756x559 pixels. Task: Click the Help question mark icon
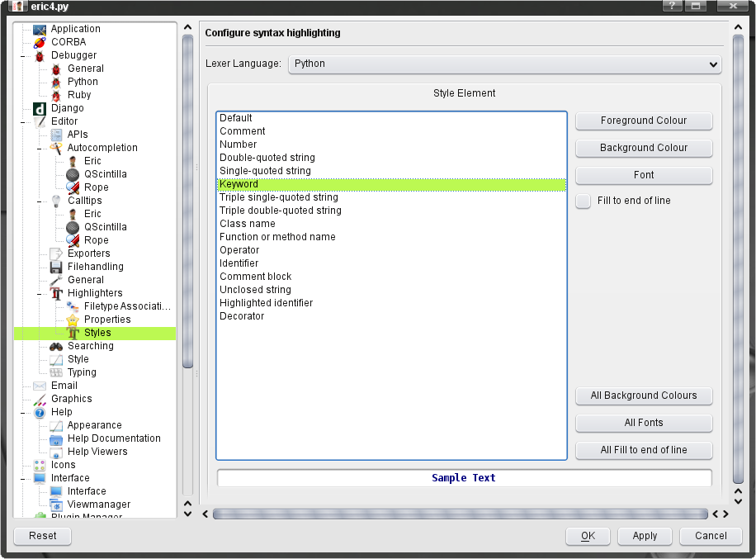[x=39, y=412]
